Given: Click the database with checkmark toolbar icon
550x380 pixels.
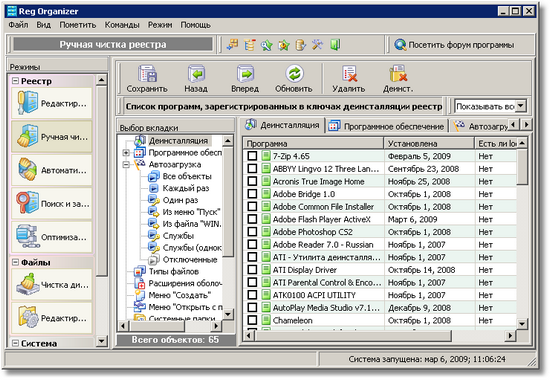Looking at the screenshot, I should click(301, 45).
